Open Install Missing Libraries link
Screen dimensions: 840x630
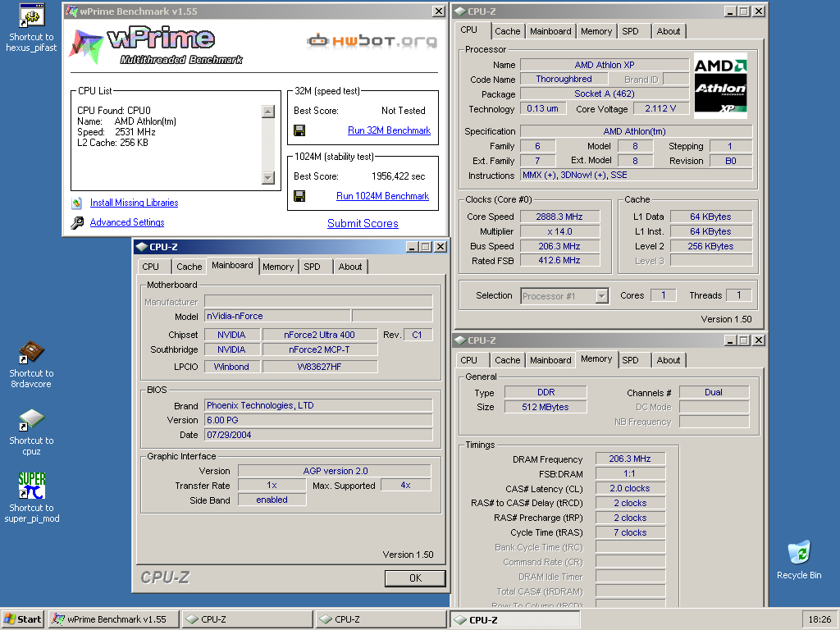pos(134,203)
